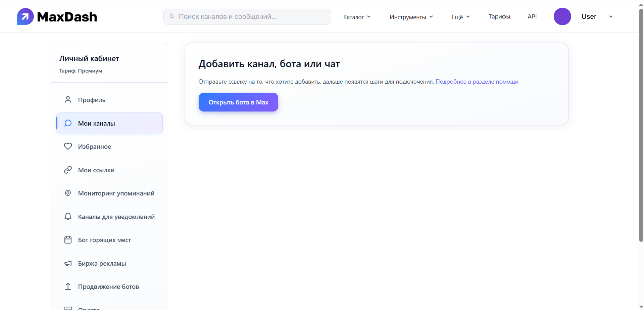This screenshot has height=310, width=644.
Task: Click the MaxDash arrow logo icon
Action: [25, 16]
